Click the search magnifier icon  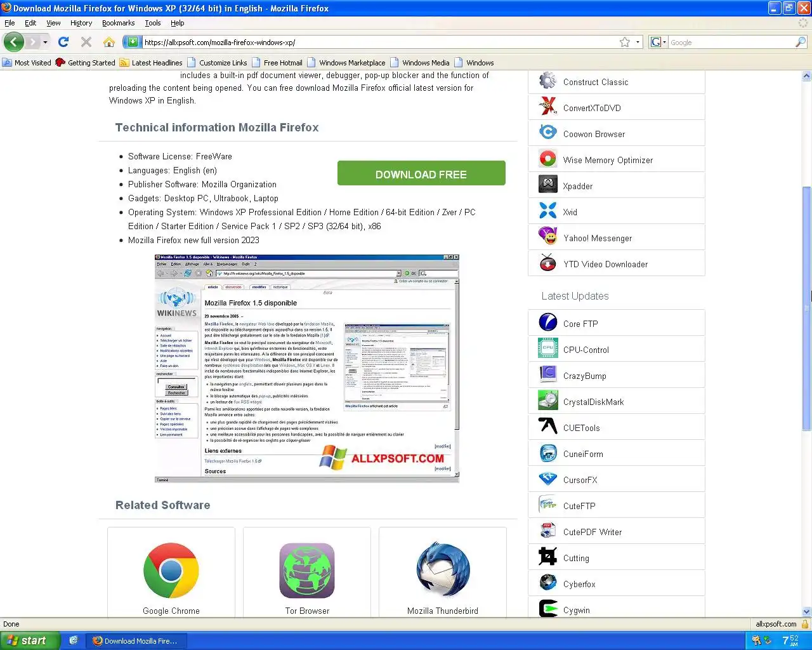coord(801,42)
